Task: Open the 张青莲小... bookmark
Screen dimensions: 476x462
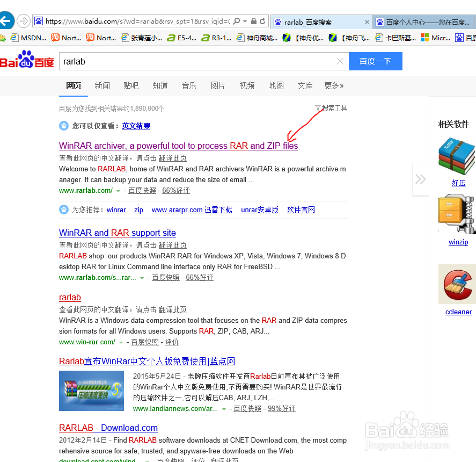Action: [x=142, y=38]
